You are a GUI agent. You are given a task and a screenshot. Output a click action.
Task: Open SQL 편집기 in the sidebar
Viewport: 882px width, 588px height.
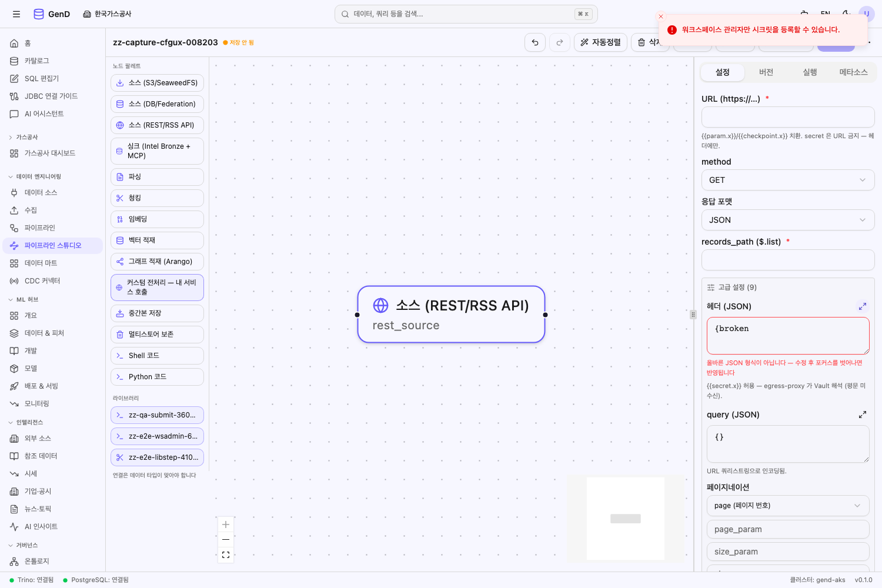pyautogui.click(x=53, y=79)
